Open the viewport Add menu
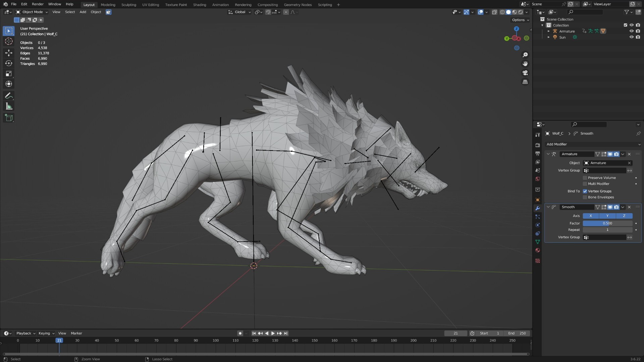 click(83, 12)
